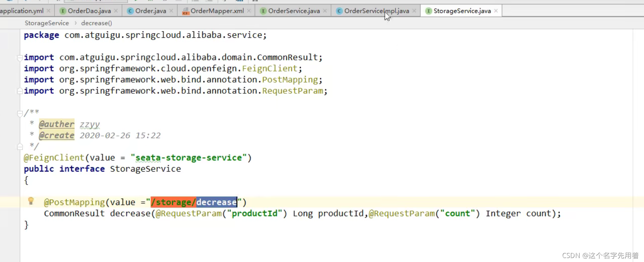The width and height of the screenshot is (644, 262).
Task: Close the StorageService.java tab
Action: click(496, 11)
